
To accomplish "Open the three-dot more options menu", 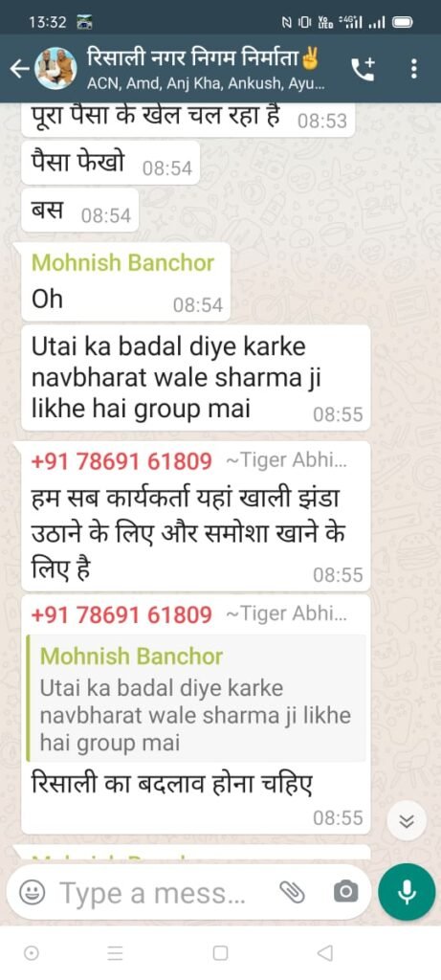I will point(415,69).
